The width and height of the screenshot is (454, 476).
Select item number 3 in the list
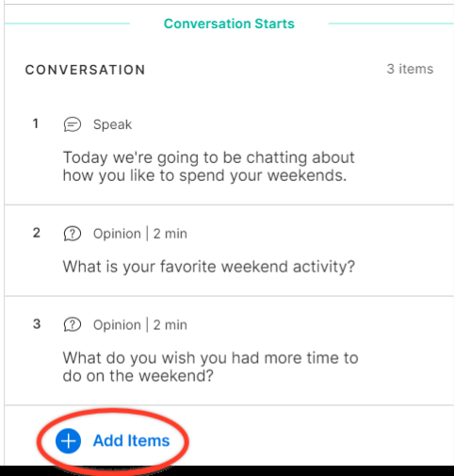click(37, 324)
